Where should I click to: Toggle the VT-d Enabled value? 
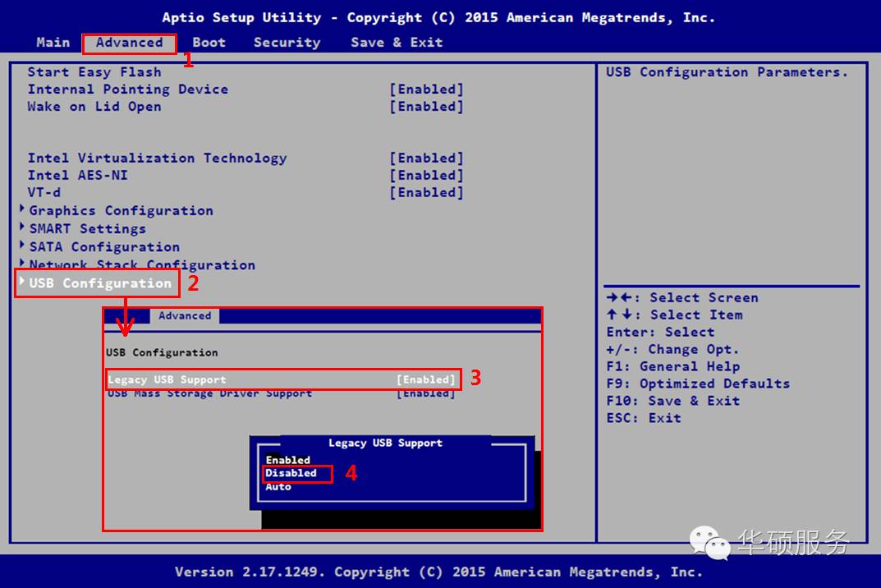coord(427,193)
